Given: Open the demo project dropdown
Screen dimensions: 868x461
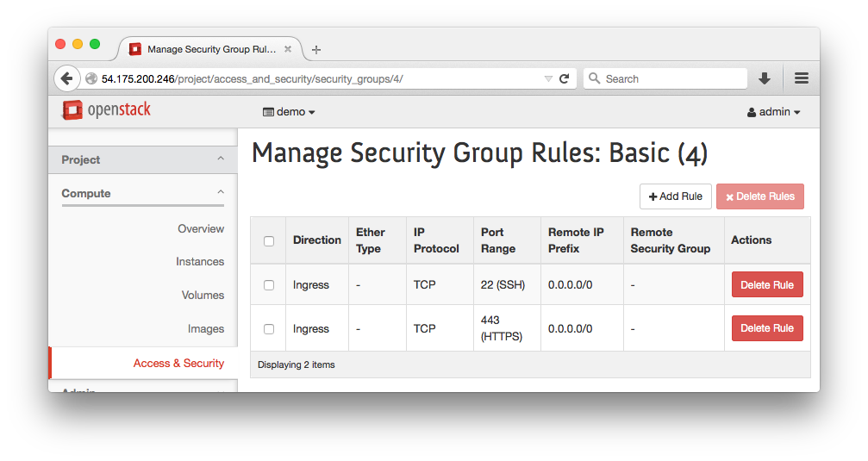Looking at the screenshot, I should tap(289, 112).
